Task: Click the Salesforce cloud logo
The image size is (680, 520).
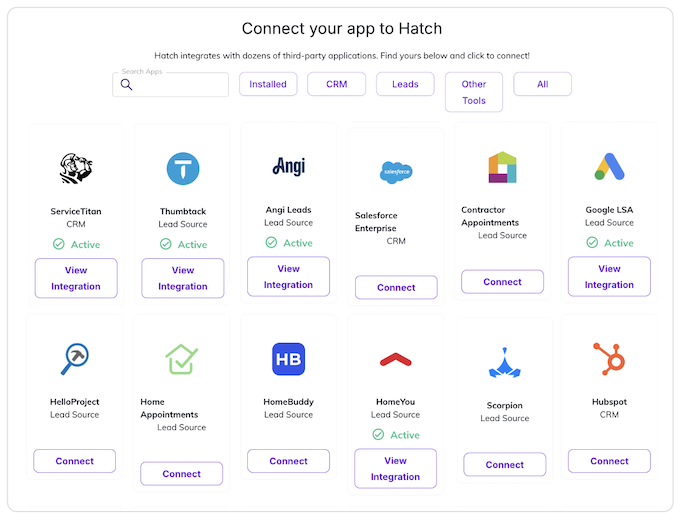Action: pyautogui.click(x=396, y=172)
